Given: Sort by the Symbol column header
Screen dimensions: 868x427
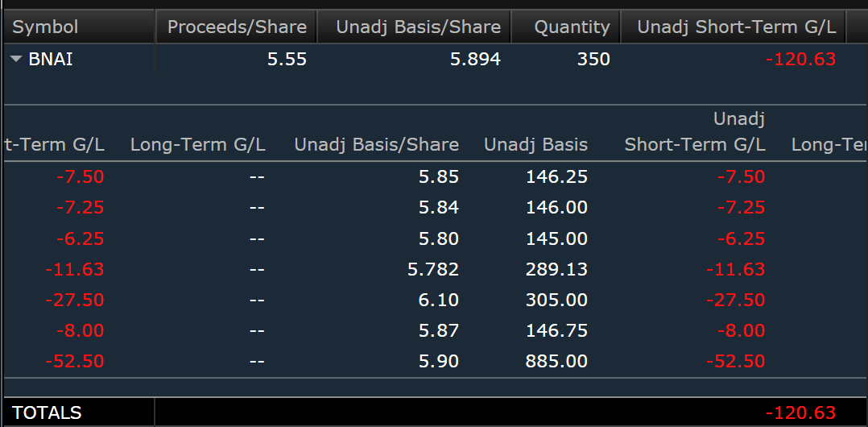Looking at the screenshot, I should (x=45, y=27).
